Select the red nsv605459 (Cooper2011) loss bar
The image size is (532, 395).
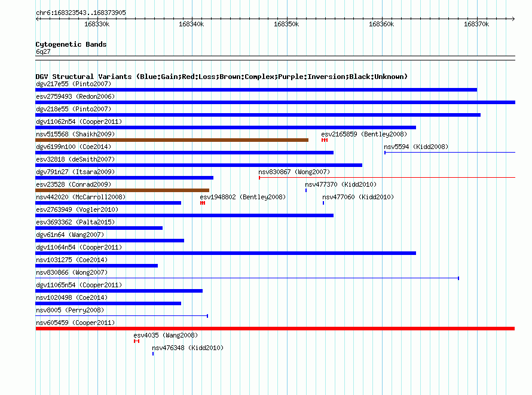coord(275,329)
